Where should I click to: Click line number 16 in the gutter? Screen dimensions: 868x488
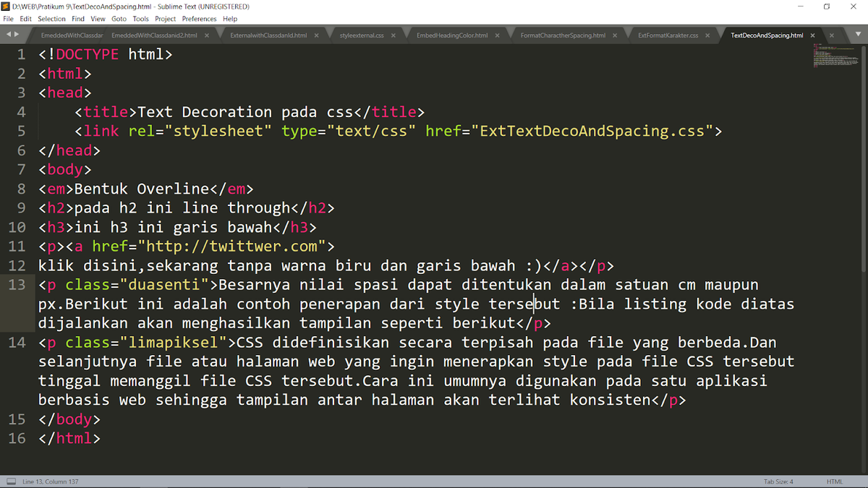[x=17, y=439]
